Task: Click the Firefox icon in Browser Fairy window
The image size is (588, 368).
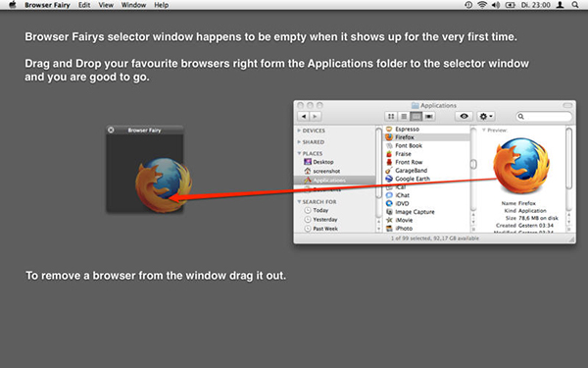Action: click(x=164, y=184)
